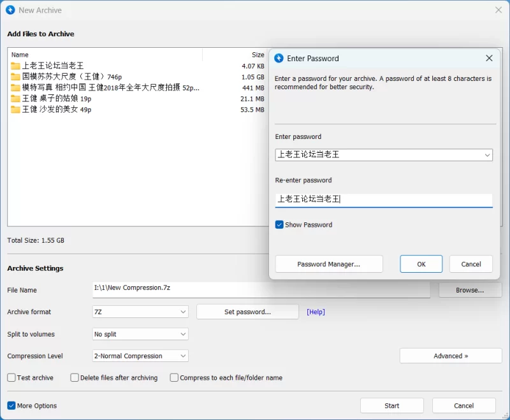Expand the Split to volumes dropdown
This screenshot has width=510, height=420.
(140, 334)
